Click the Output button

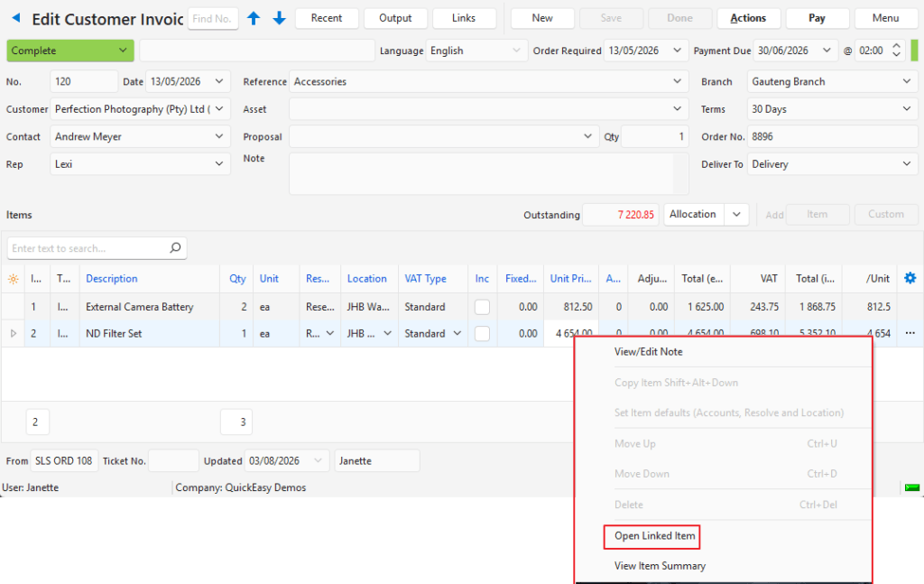click(395, 18)
